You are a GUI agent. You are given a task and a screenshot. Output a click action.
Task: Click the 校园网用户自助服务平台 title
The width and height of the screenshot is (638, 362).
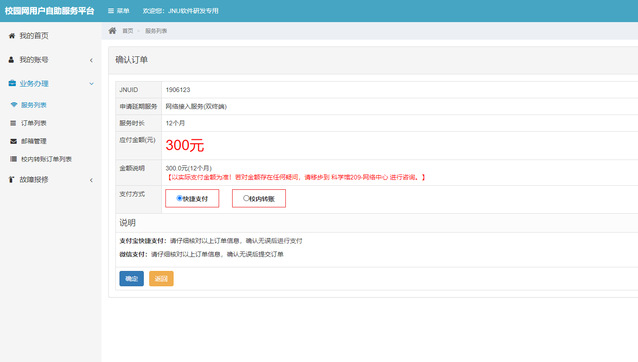point(49,11)
